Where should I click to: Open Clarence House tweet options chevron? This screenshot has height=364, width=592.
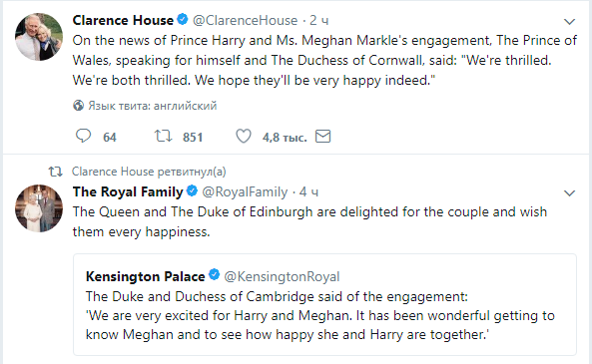click(x=569, y=22)
